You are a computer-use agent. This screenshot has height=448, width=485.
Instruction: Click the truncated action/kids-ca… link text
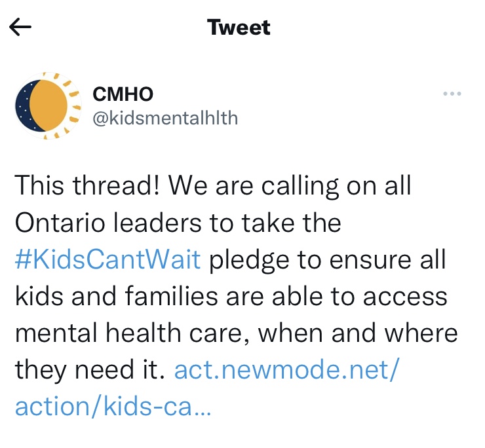point(113,407)
